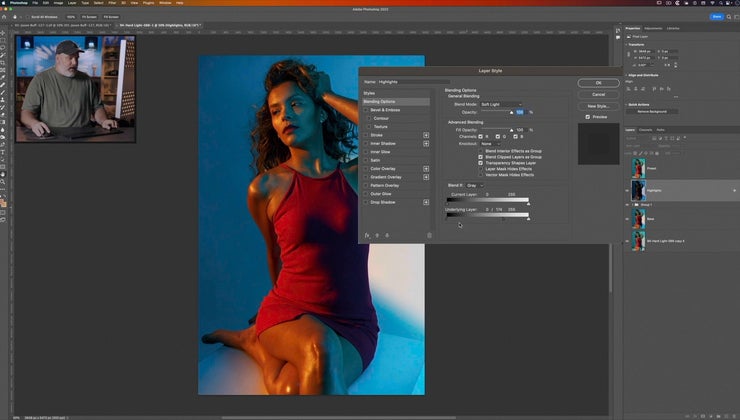Add another Gradient Overlay with plus icon
This screenshot has height=420, width=740.
[426, 177]
